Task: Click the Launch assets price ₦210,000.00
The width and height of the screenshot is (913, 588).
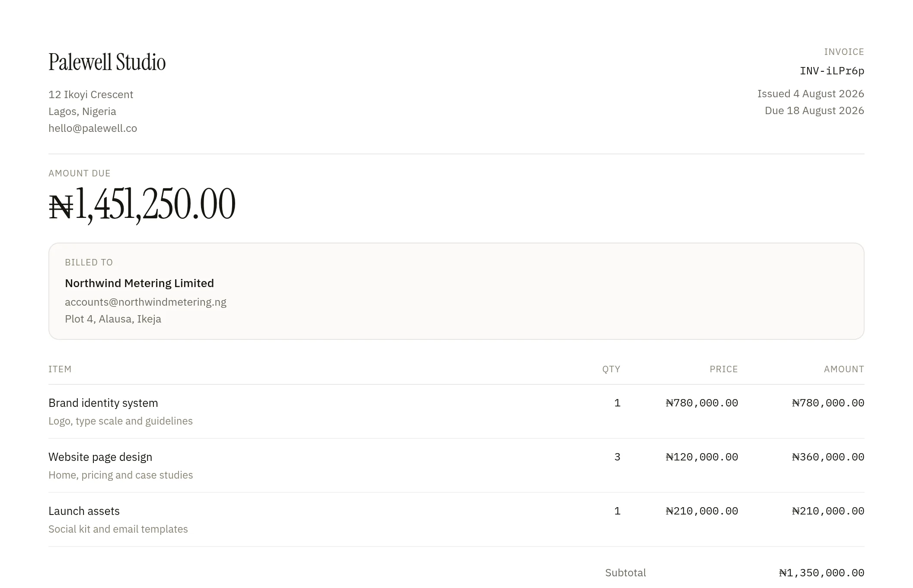Action: 702,511
